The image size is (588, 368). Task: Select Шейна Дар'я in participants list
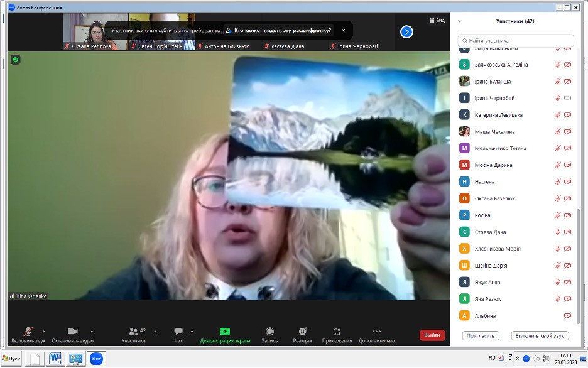click(516, 265)
